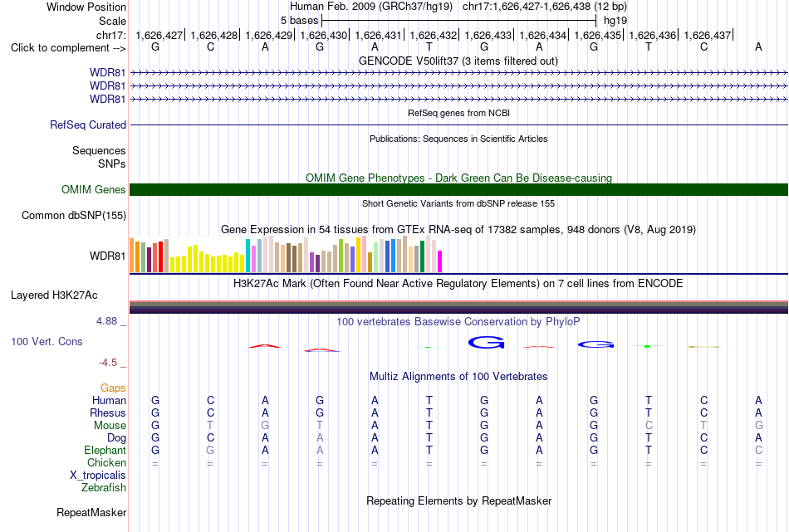Click the 'Human Feb. 2009 (GRCh37/hg19)' title
Screen dimensions: 789x532
(371, 7)
